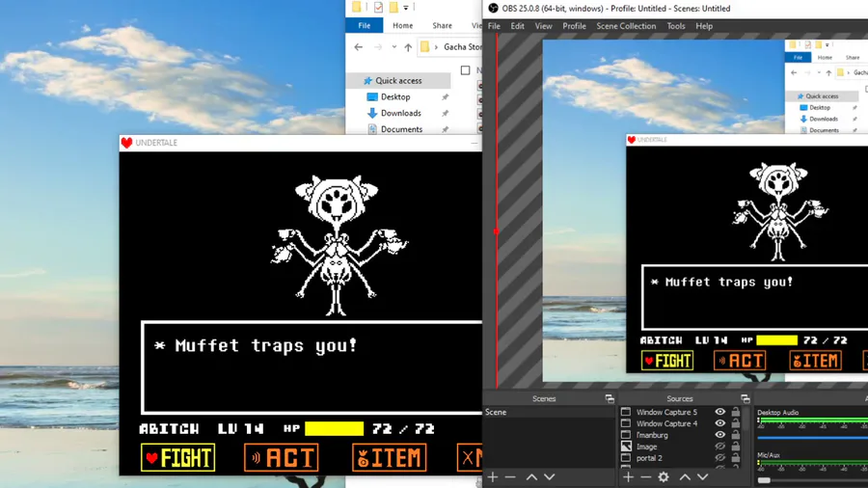Image resolution: width=868 pixels, height=488 pixels.
Task: Select Downloads in Explorer sidebar
Action: [401, 113]
